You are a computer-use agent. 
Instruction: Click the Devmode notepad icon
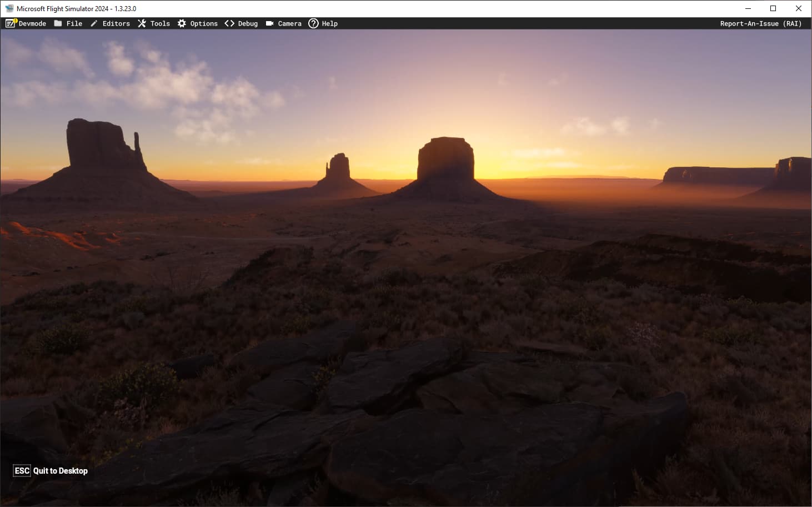(x=11, y=23)
